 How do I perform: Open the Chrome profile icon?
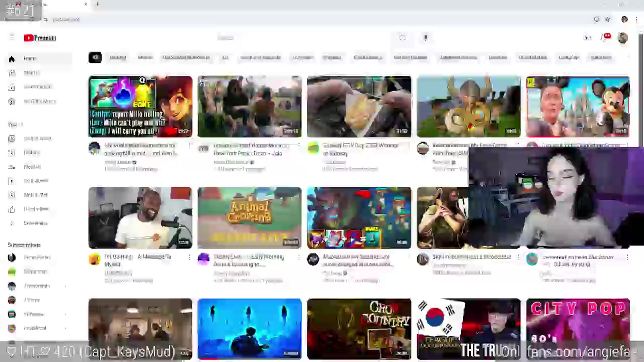pos(624,19)
